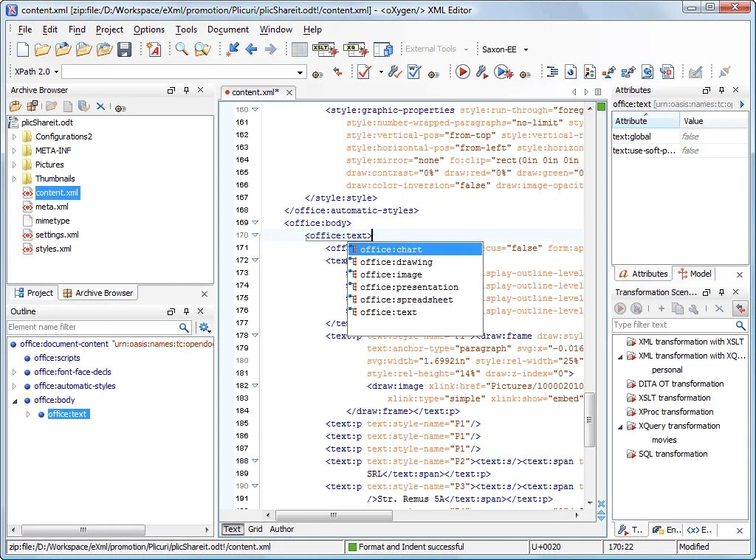
Task: Click the text:global attribute value cell
Action: [x=713, y=136]
